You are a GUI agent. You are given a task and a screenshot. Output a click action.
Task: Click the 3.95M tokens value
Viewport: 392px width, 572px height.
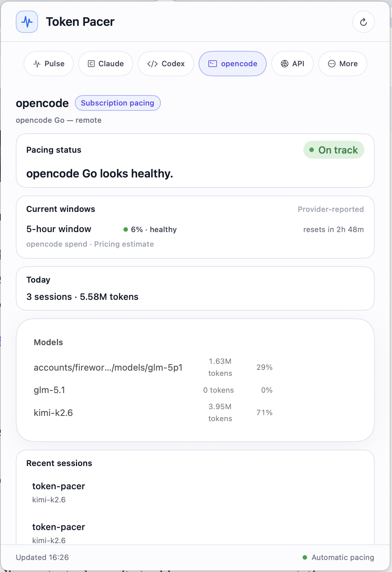[220, 413]
